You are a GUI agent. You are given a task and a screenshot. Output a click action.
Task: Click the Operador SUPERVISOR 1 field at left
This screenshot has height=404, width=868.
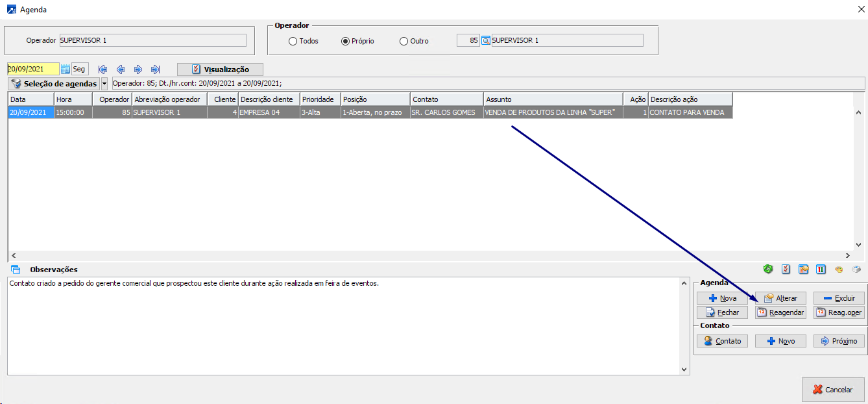[x=152, y=40]
